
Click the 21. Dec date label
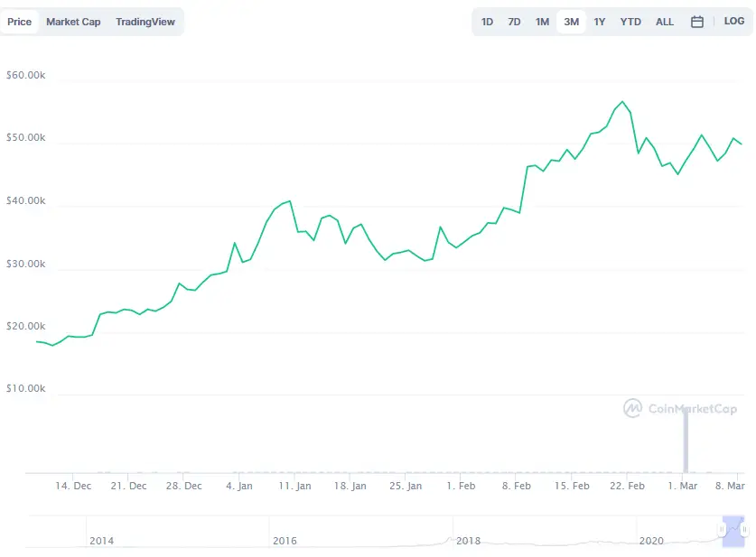coord(129,486)
